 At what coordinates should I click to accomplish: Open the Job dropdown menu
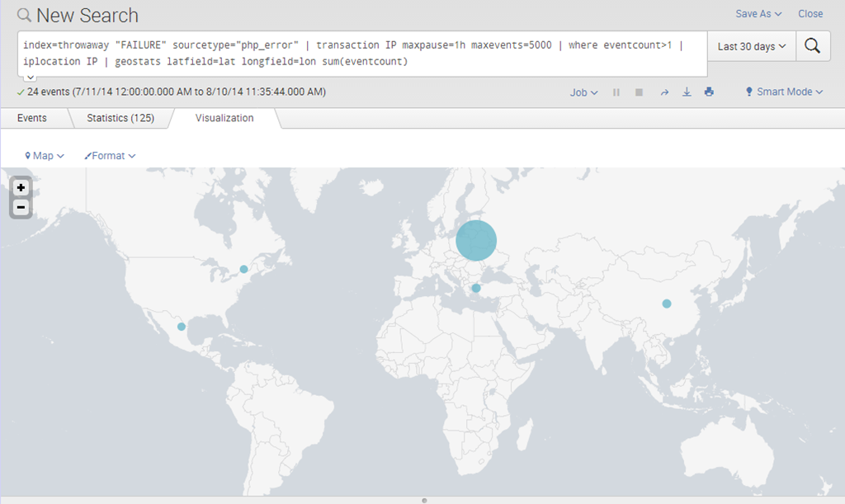point(584,92)
